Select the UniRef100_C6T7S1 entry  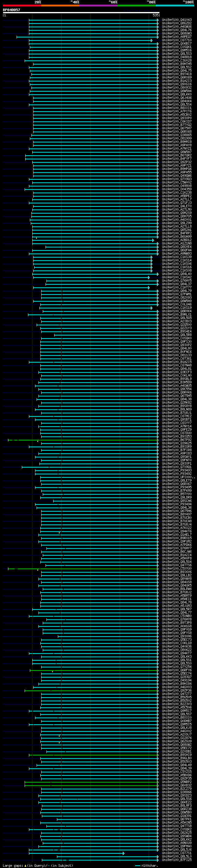(177, 853)
